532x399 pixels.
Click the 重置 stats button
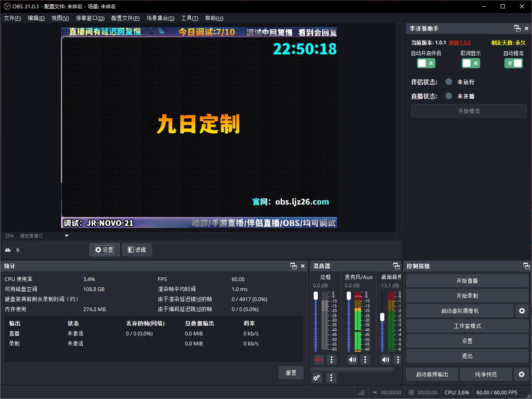(x=291, y=373)
